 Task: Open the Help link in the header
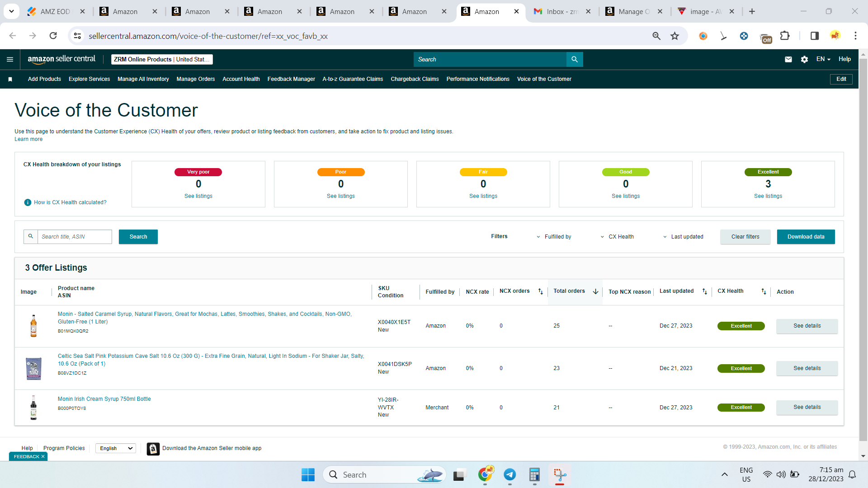coord(844,59)
